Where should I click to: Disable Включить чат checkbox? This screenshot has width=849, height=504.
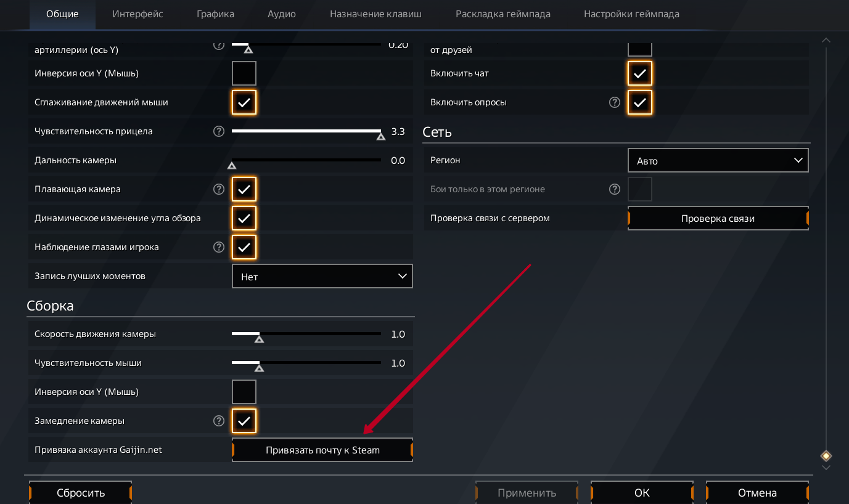point(640,73)
